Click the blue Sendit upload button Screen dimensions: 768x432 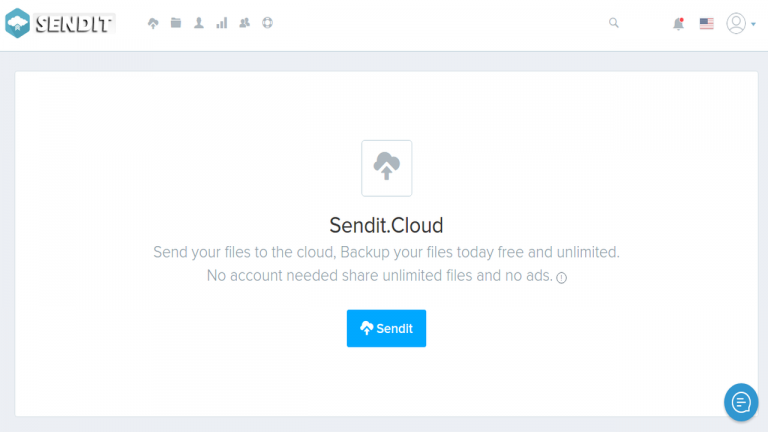[x=386, y=328]
